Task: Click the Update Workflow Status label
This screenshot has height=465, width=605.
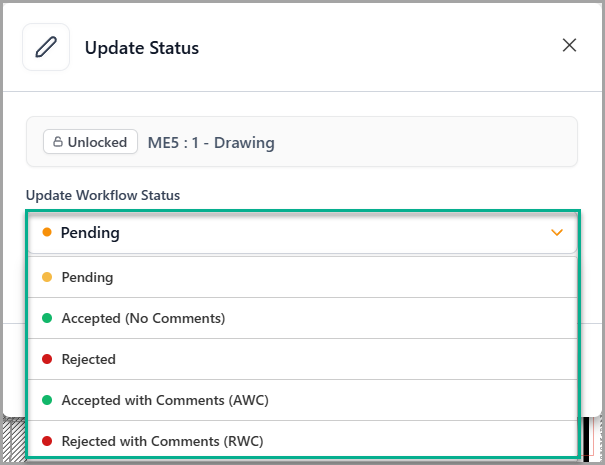Action: tap(103, 194)
